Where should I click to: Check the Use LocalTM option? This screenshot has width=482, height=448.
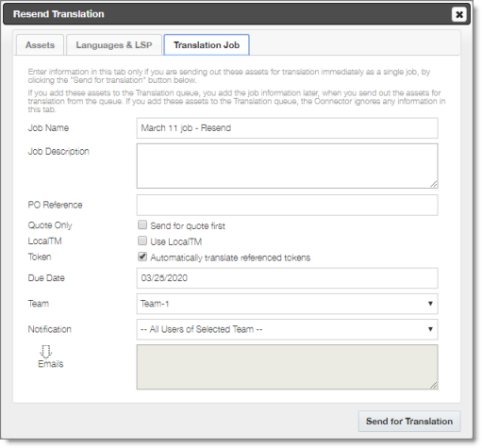pos(142,241)
